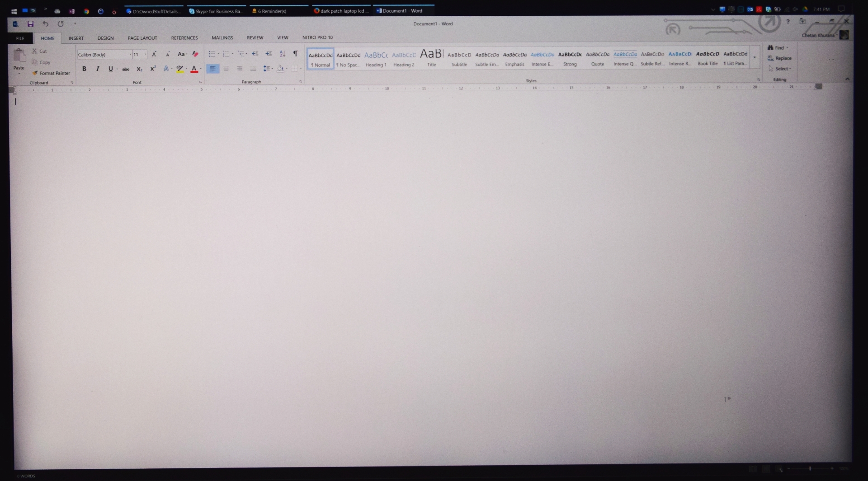Click Replace in the Editing group
This screenshot has width=868, height=481.
(780, 58)
